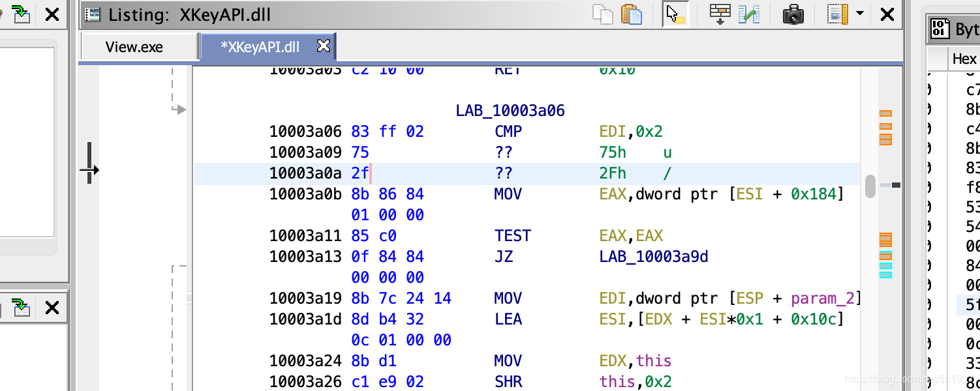Click the Hex column header in Bytes panel

pyautogui.click(x=964, y=59)
